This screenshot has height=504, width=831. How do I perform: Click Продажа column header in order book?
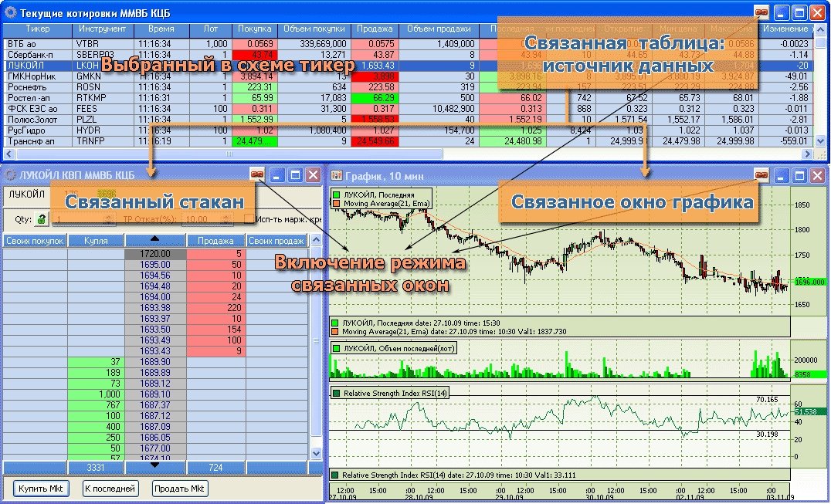pos(215,240)
